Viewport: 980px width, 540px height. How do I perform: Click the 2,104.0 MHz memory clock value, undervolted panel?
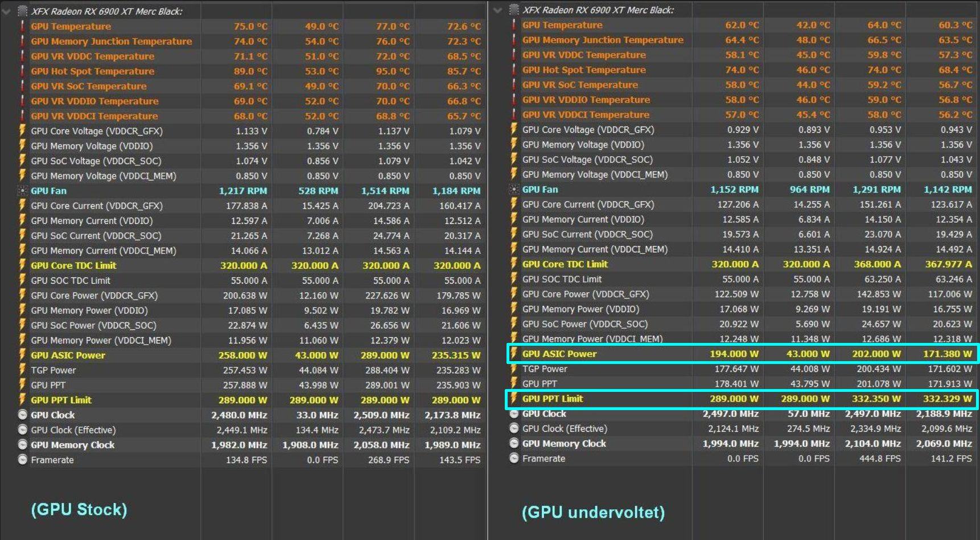point(873,444)
